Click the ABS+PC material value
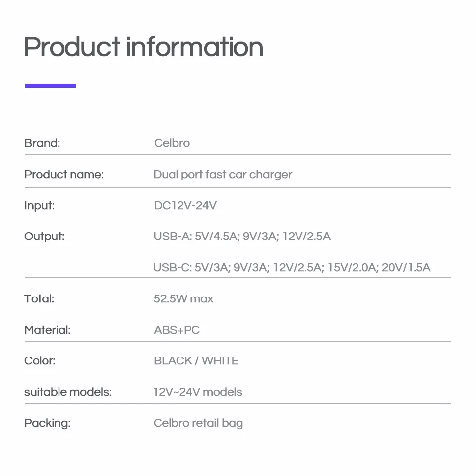Screen dimensions: 476x476 pyautogui.click(x=177, y=330)
